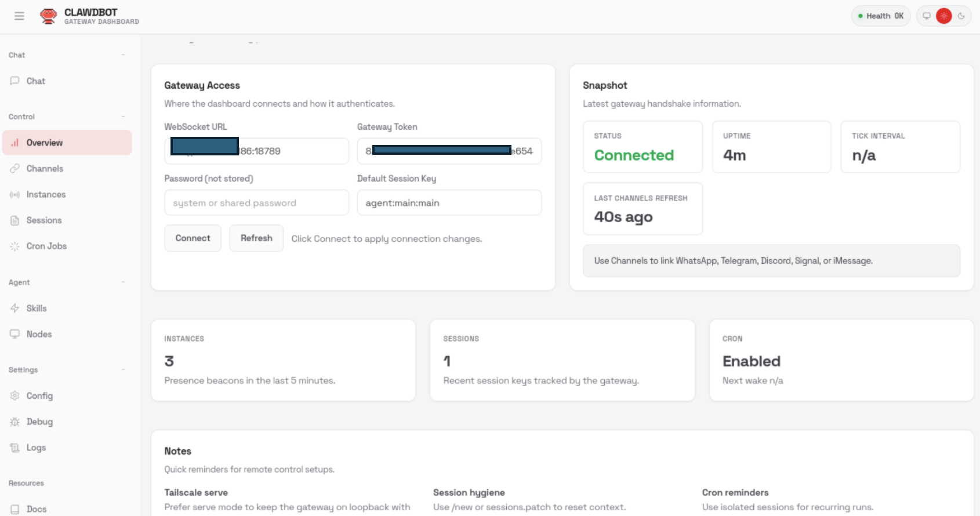Collapse the Control sidebar section
Image resolution: width=980 pixels, height=516 pixels.
[123, 117]
